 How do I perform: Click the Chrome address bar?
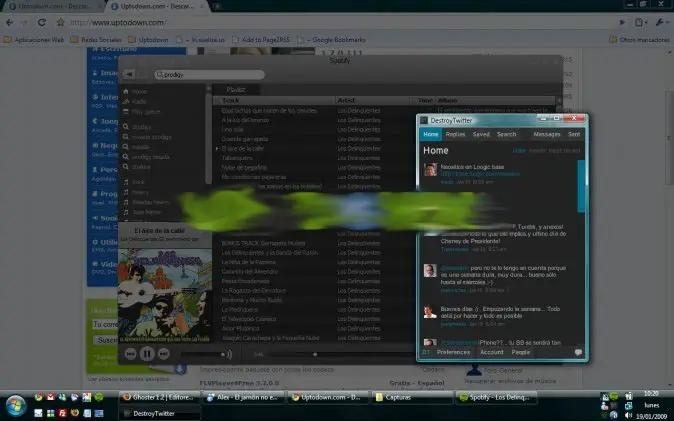tap(340, 22)
